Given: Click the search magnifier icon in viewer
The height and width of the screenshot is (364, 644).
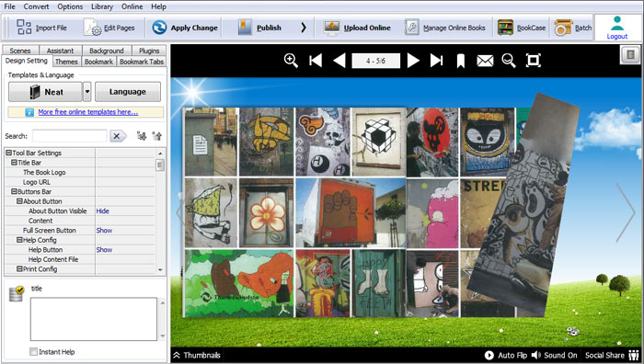Looking at the screenshot, I should (509, 61).
